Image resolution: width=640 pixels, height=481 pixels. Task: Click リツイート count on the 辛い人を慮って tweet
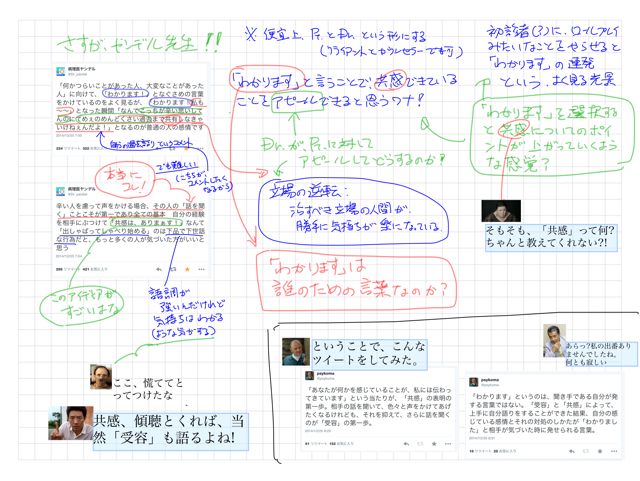67,269
